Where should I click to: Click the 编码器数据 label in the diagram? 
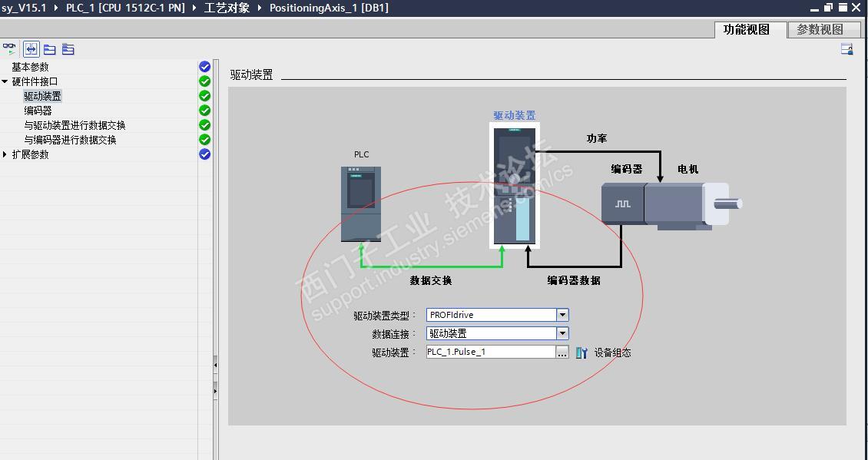[574, 280]
